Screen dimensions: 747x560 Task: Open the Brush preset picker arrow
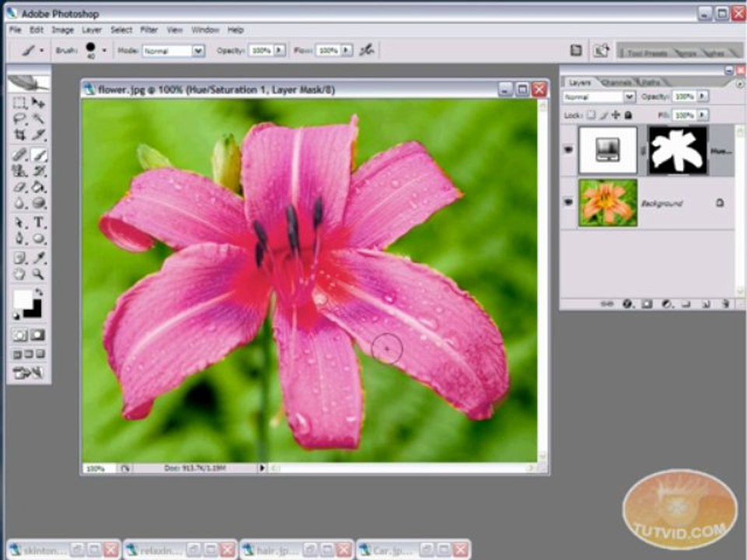[x=104, y=50]
